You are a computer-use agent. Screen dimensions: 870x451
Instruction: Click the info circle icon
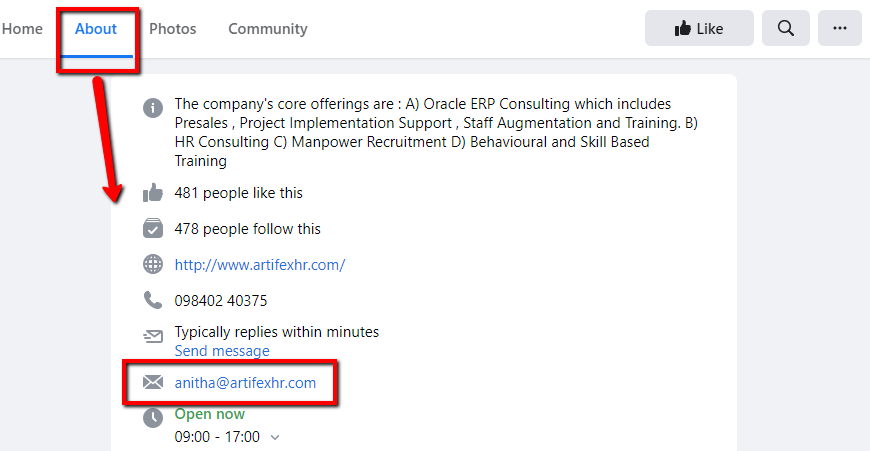click(x=153, y=107)
